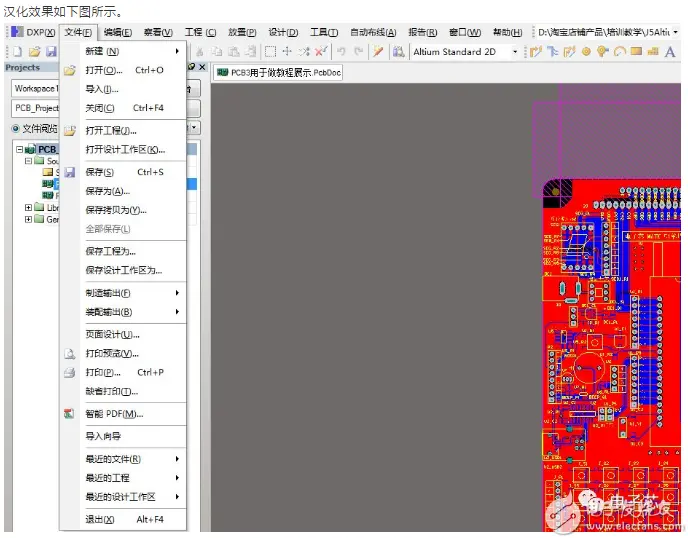Viewport: 688px width, 538px height.
Task: Select the place string 'A' tool icon
Action: 670,52
